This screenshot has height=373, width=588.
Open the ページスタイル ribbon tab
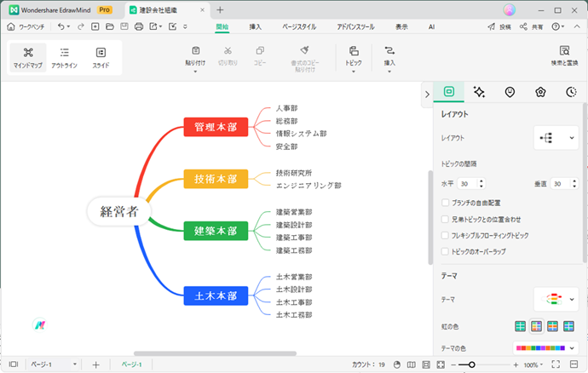click(299, 26)
